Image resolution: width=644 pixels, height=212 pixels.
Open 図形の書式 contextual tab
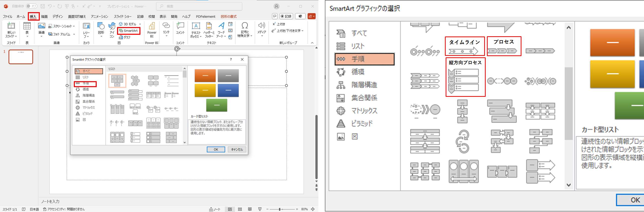[228, 16]
